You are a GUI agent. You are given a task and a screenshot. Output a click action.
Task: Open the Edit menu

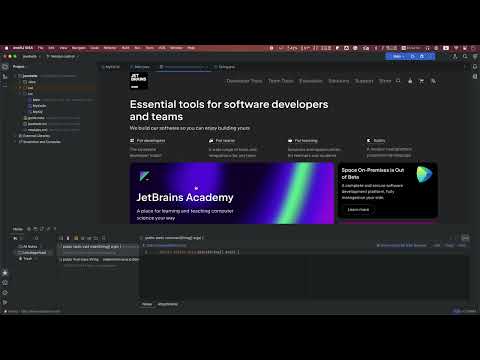pos(51,48)
